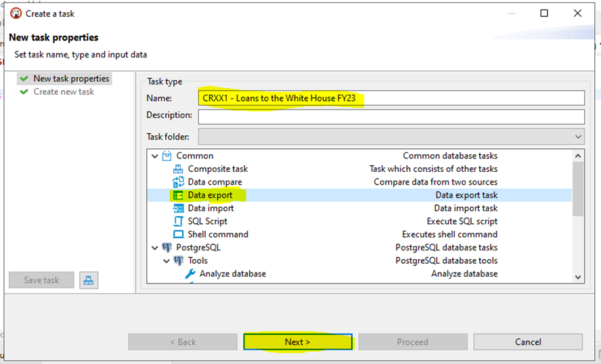This screenshot has width=601, height=364.
Task: Click the Tools elephant icon
Action: [x=179, y=260]
